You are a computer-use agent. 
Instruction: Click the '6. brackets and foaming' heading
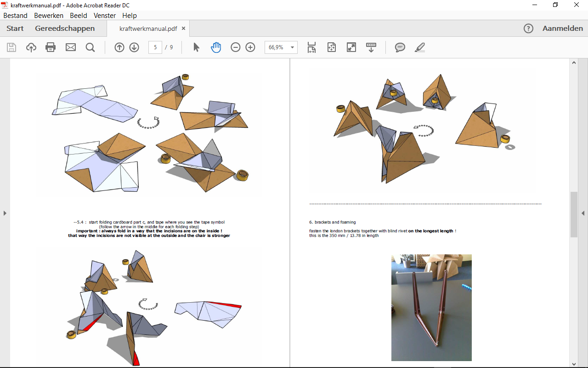pos(333,222)
